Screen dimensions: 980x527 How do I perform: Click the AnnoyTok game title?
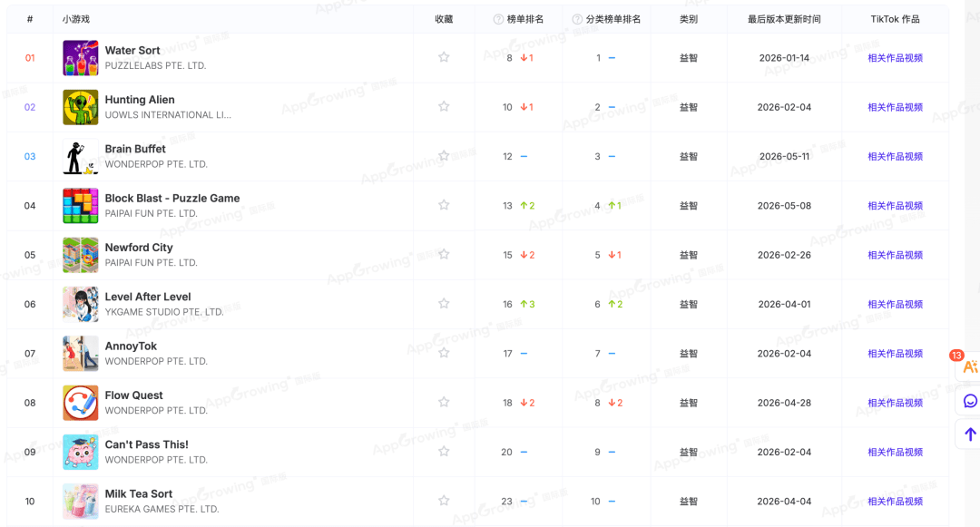click(x=131, y=346)
